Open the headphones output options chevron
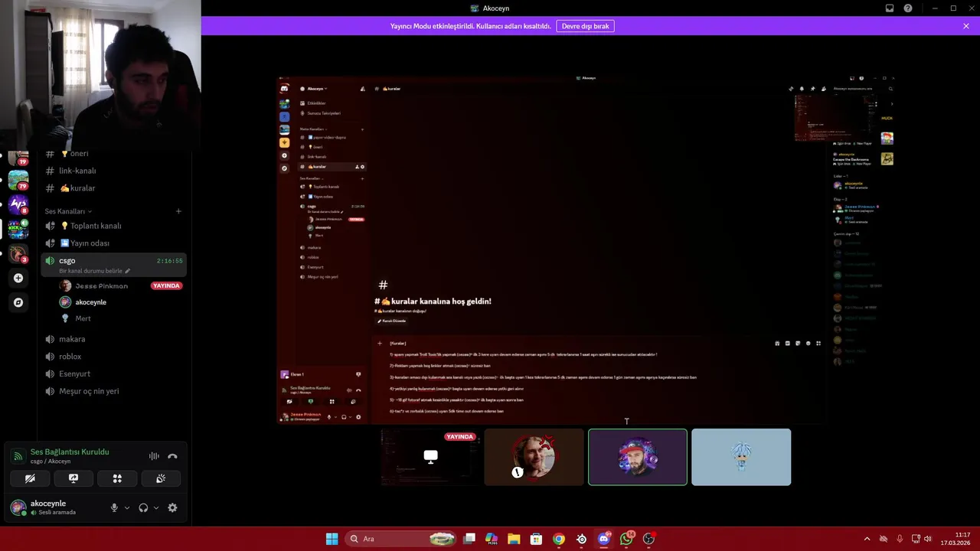The height and width of the screenshot is (551, 980). tap(156, 507)
